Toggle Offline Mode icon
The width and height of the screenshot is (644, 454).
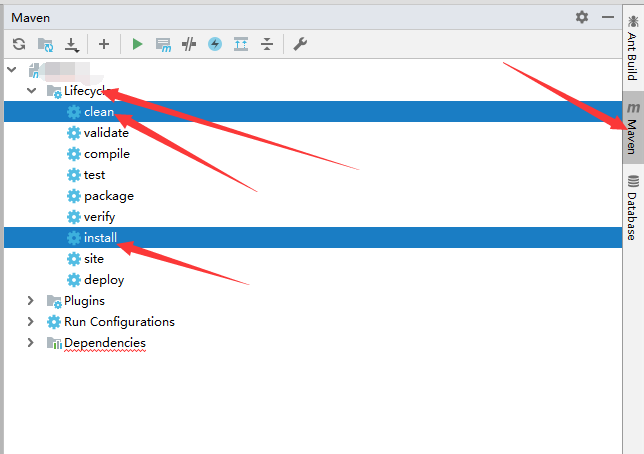tap(189, 44)
